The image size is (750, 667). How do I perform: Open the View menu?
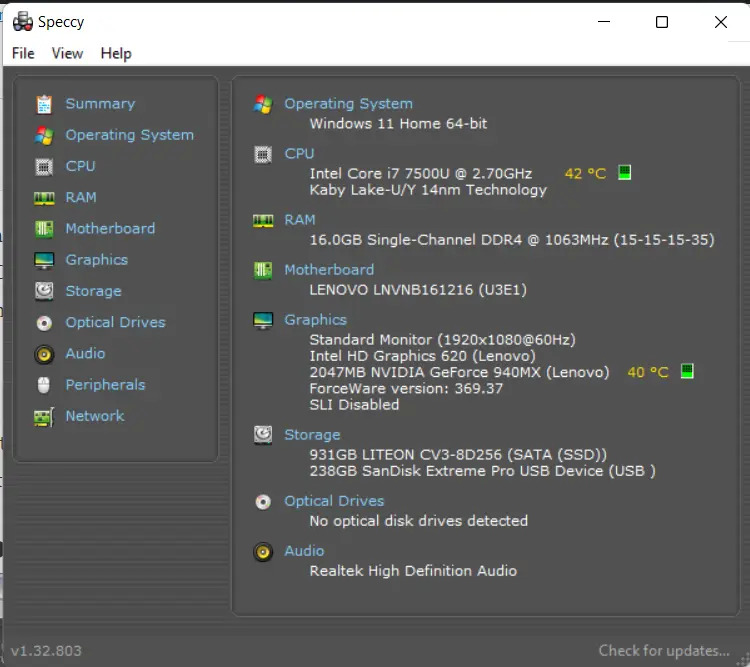click(67, 53)
